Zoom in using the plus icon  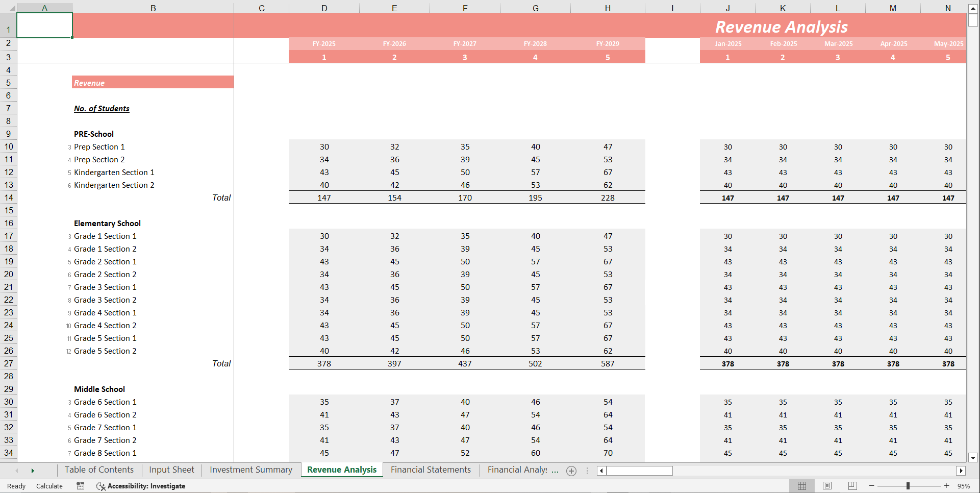pos(946,486)
